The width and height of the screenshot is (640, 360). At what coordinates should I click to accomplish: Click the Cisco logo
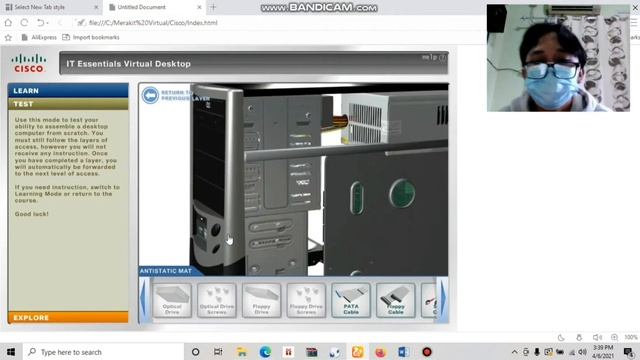pos(29,63)
